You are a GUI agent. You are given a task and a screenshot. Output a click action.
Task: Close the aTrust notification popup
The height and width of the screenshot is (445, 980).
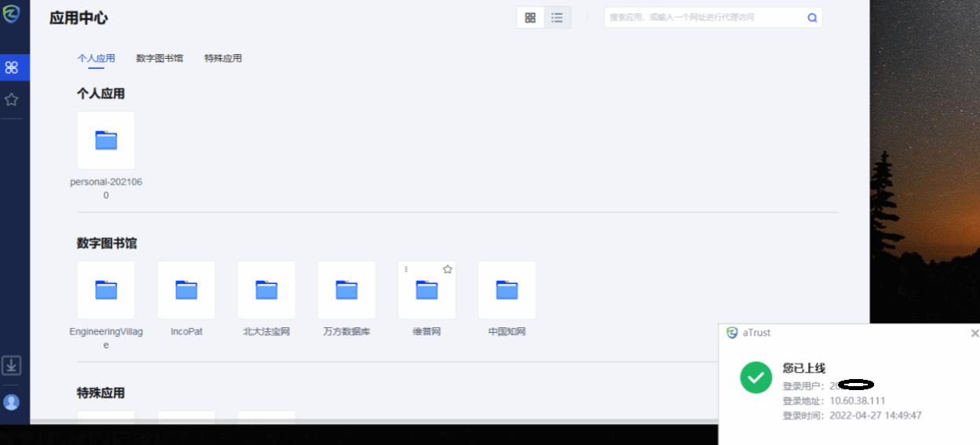click(x=975, y=333)
